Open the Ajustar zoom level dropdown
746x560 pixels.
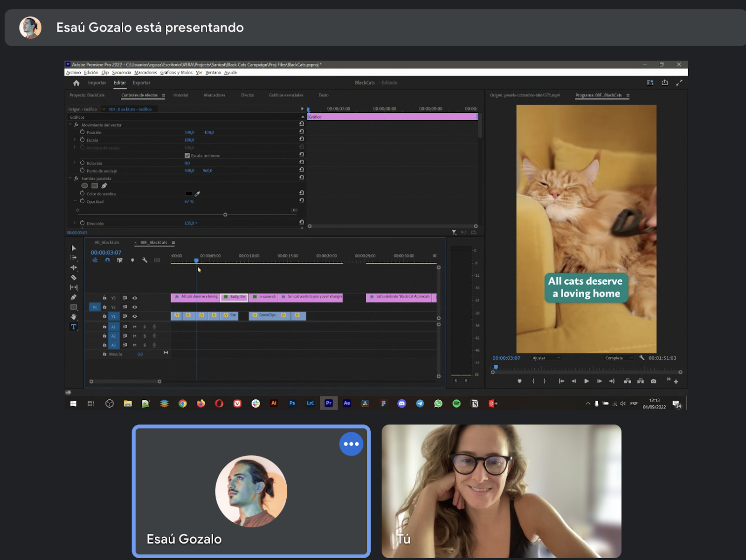click(x=546, y=358)
